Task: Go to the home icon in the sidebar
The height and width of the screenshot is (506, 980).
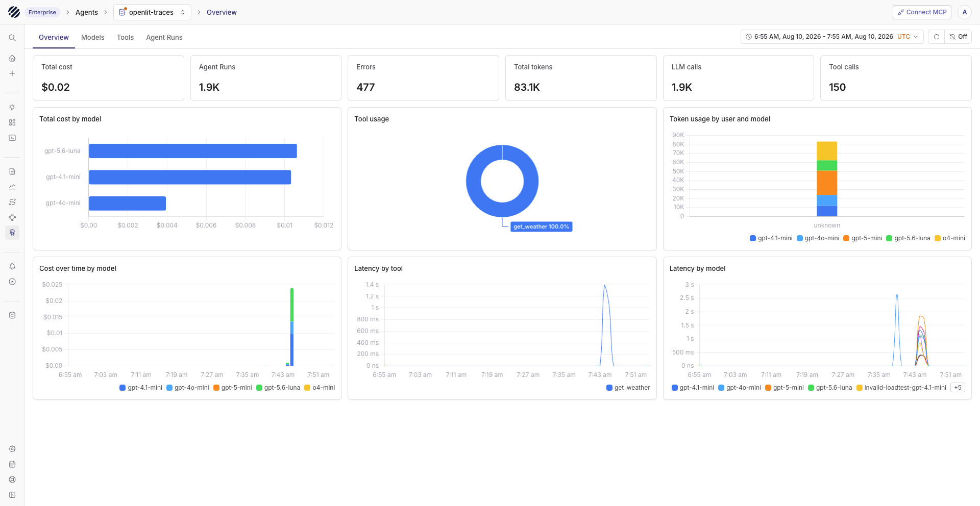Action: pos(12,58)
